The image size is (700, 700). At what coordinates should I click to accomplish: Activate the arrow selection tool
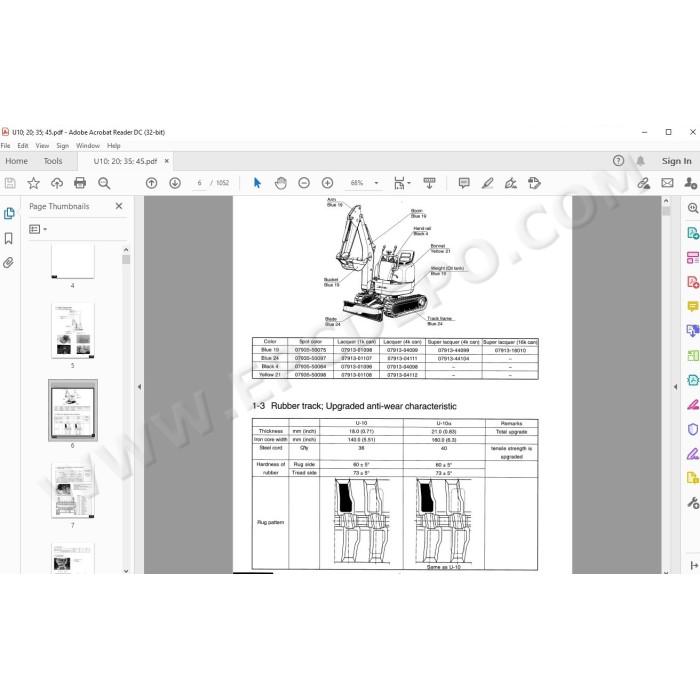[x=257, y=183]
